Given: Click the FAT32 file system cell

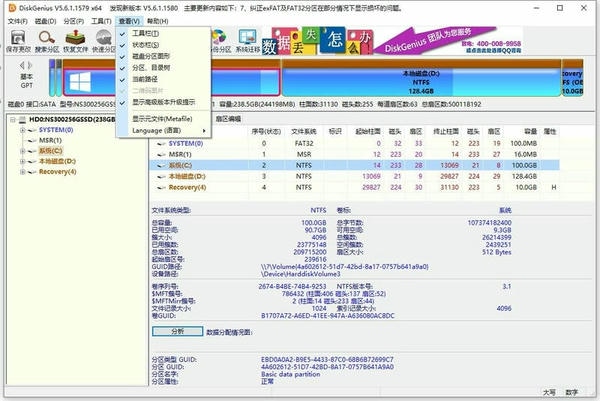Looking at the screenshot, I should point(304,143).
